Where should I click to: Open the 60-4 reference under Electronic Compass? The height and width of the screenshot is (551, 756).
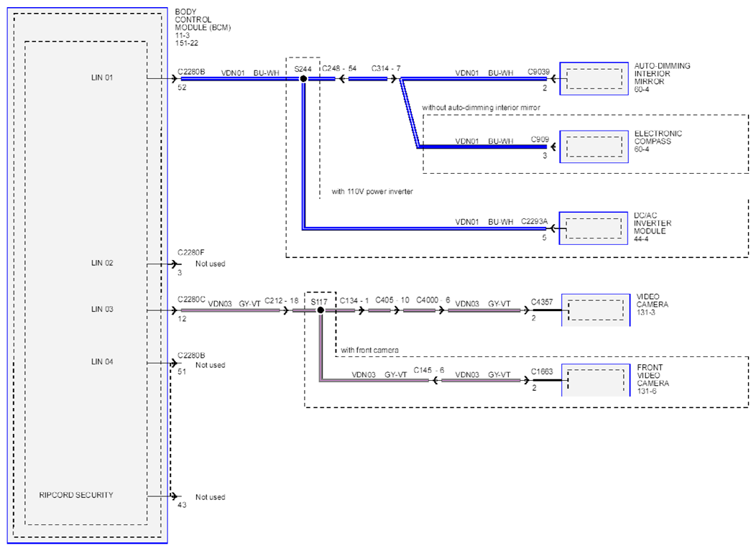[x=642, y=149]
